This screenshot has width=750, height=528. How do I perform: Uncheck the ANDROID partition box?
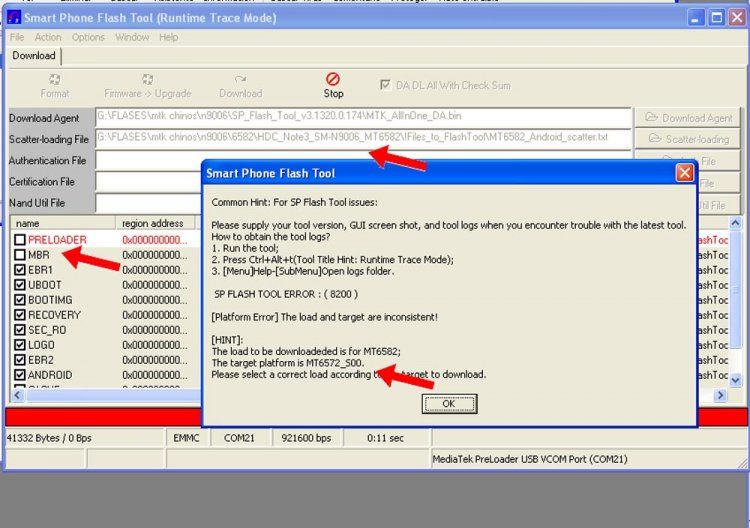pyautogui.click(x=20, y=375)
